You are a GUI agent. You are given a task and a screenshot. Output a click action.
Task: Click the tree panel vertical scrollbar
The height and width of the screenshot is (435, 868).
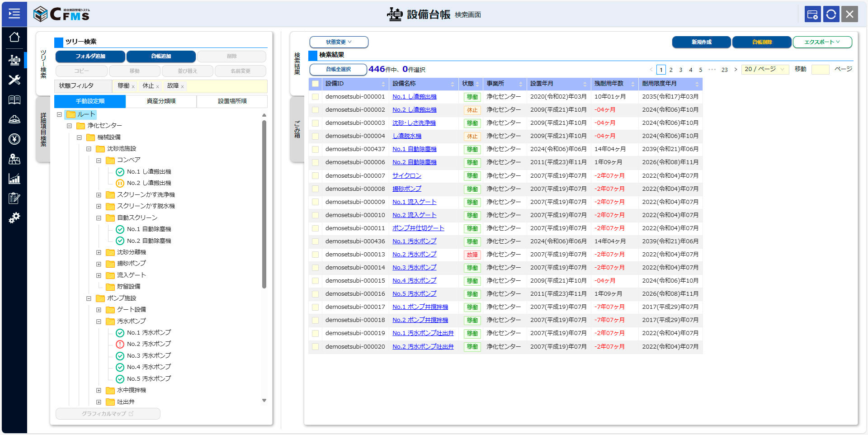pyautogui.click(x=264, y=203)
